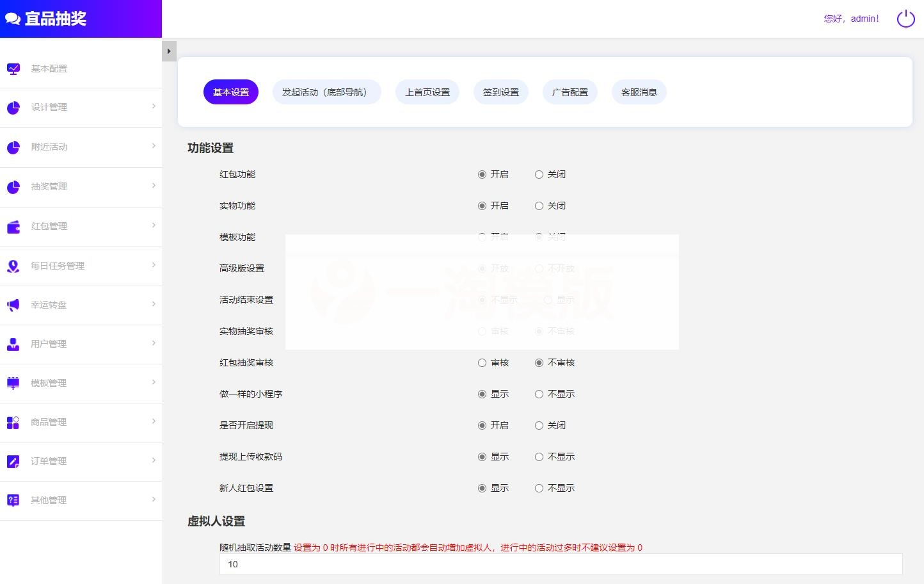
Task: Enable 审核 for 红包抽奖审核
Action: 482,362
